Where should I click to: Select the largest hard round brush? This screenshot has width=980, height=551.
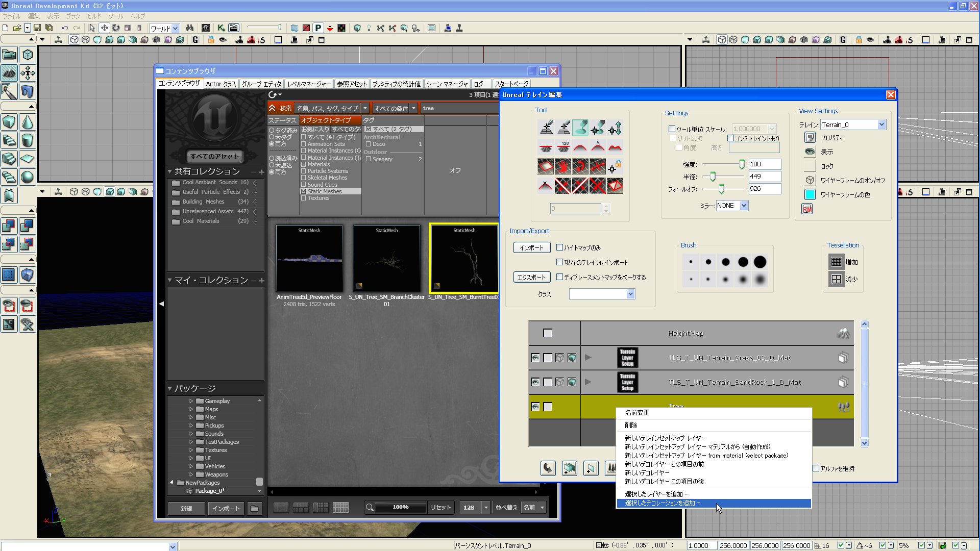click(760, 262)
